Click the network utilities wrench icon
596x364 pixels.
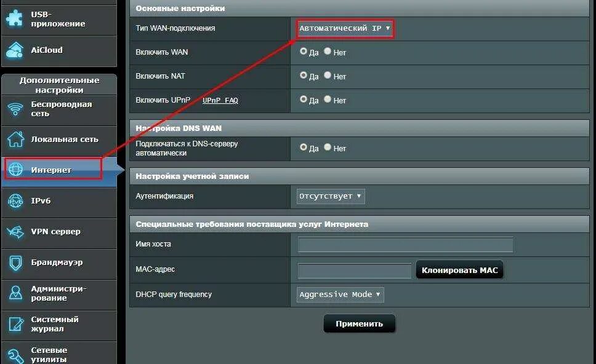click(15, 355)
